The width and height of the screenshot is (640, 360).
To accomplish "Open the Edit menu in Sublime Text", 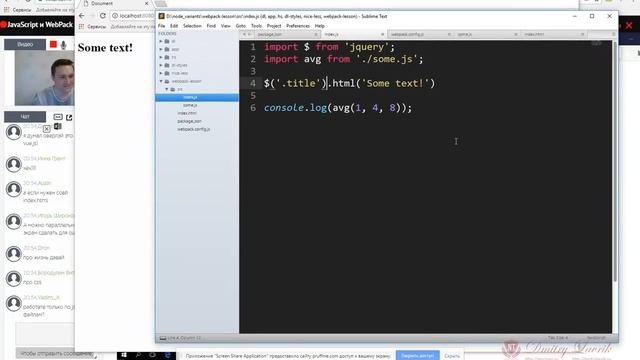I will 174,26.
